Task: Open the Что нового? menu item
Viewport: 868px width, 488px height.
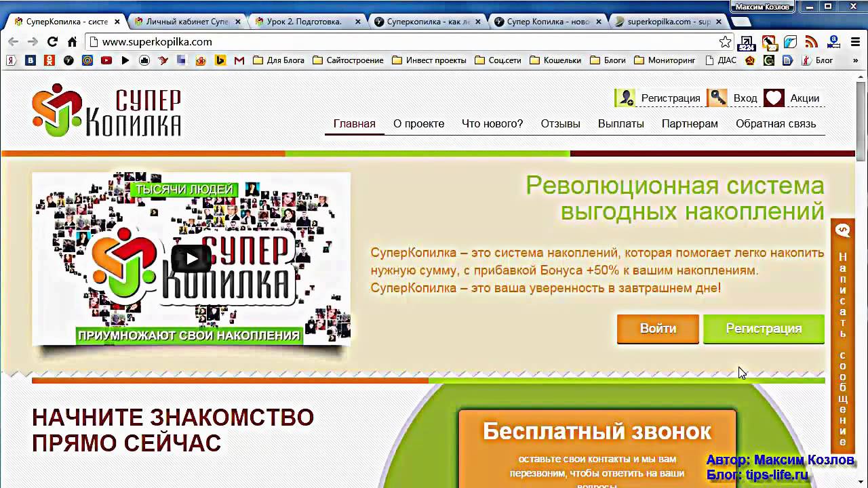Action: [492, 124]
